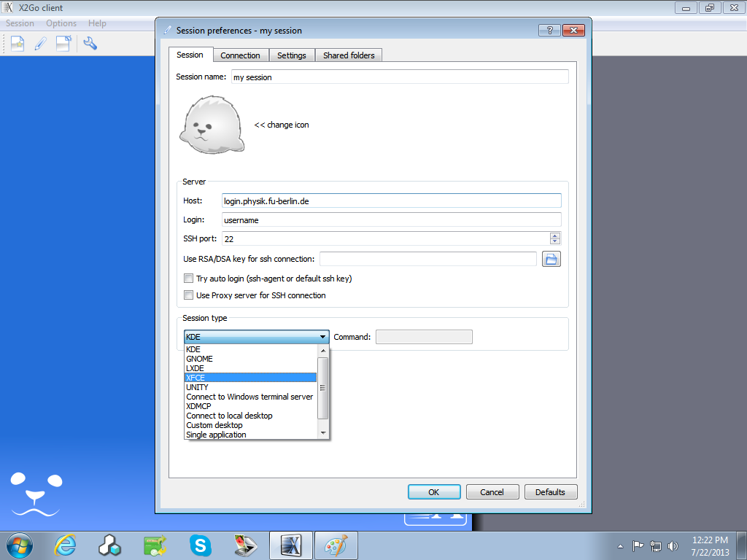This screenshot has height=560, width=747.
Task: Browse for RSA/DSA key file
Action: (x=551, y=259)
